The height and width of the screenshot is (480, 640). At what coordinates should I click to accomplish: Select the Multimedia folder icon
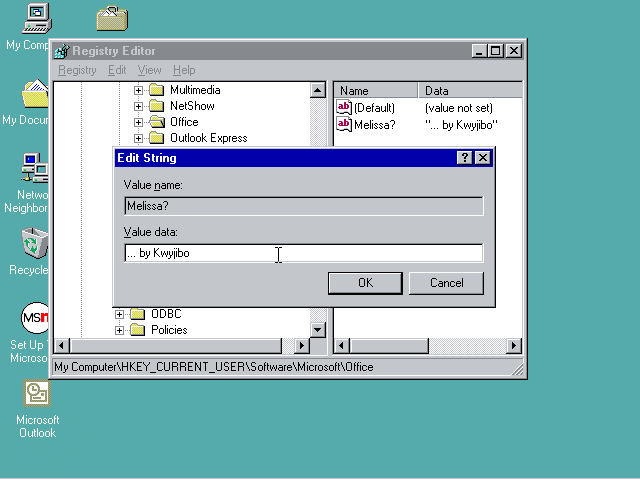(x=157, y=90)
